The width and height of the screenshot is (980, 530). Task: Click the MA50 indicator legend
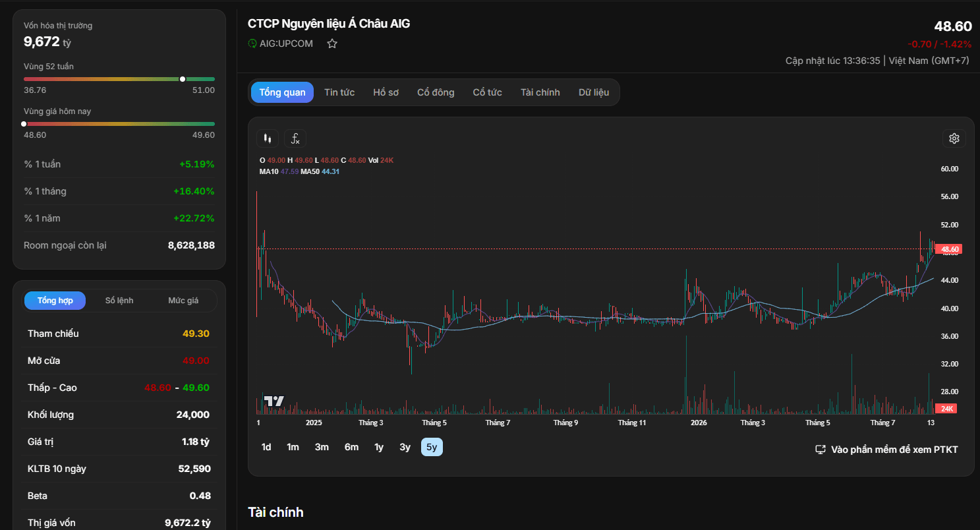pos(320,171)
